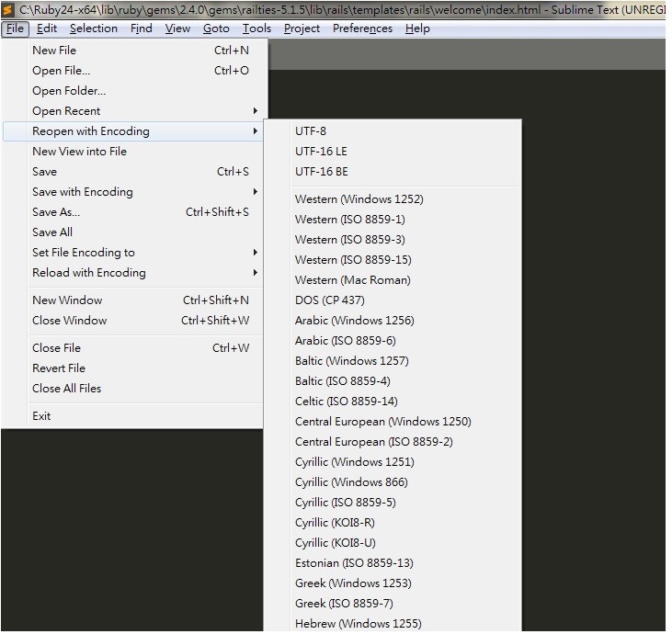Expand the Open Recent submenu
The image size is (672, 634).
coord(133,110)
